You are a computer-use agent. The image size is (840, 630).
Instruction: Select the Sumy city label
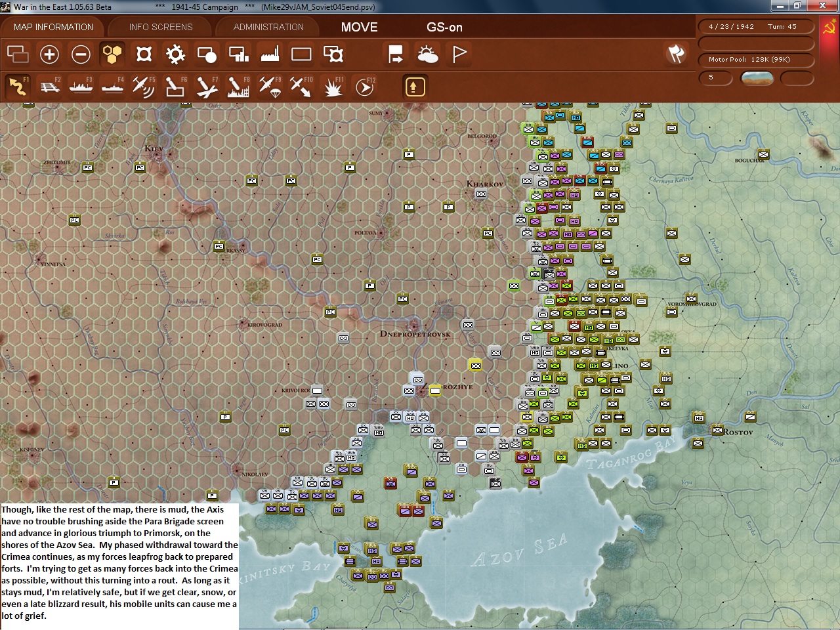coord(375,114)
